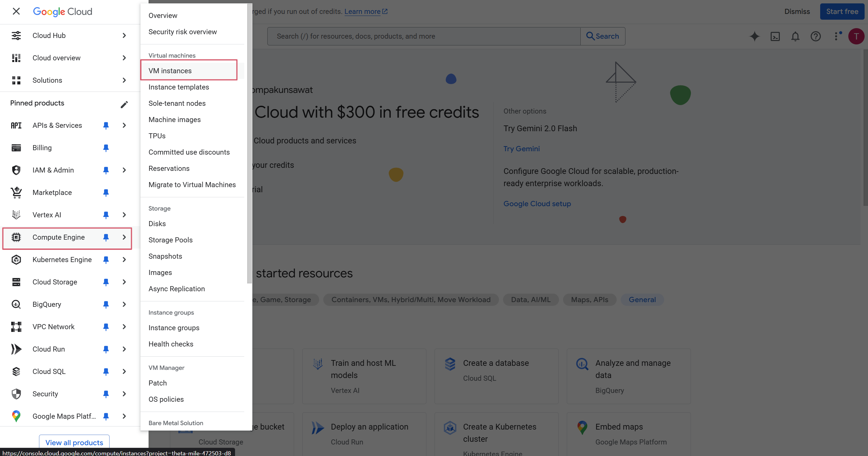Expand the Kubernetes Engine submenu chevron
The image size is (868, 456).
(124, 260)
